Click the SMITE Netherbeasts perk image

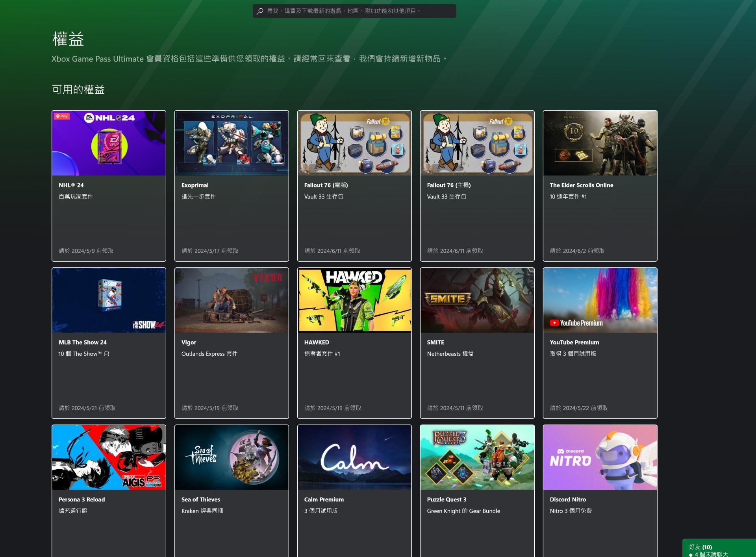tap(477, 300)
